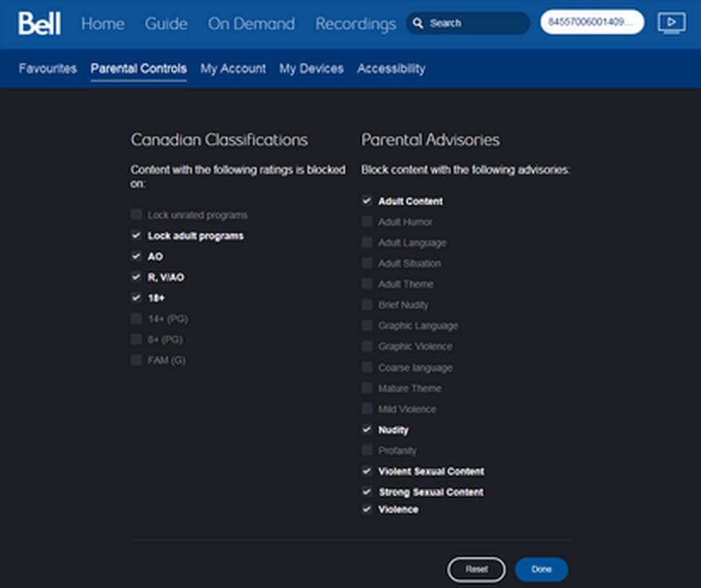Uncheck Adult Content advisory
Viewport: 701px width, 588px height.
click(x=367, y=201)
